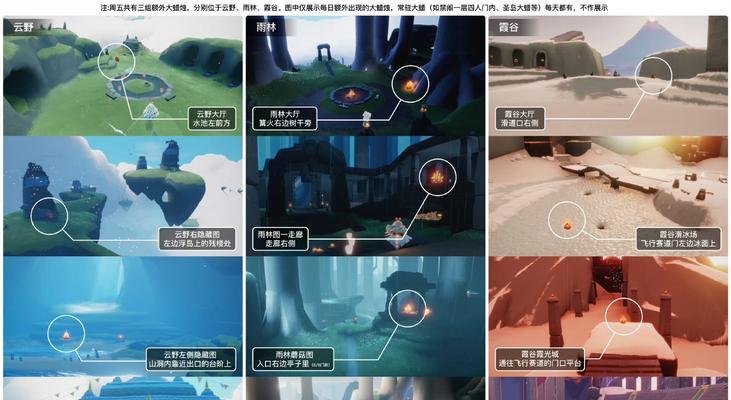Viewport: 731px width, 400px height.
Task: Click the candle beside the 云野大厅 pond
Action: coord(116,60)
